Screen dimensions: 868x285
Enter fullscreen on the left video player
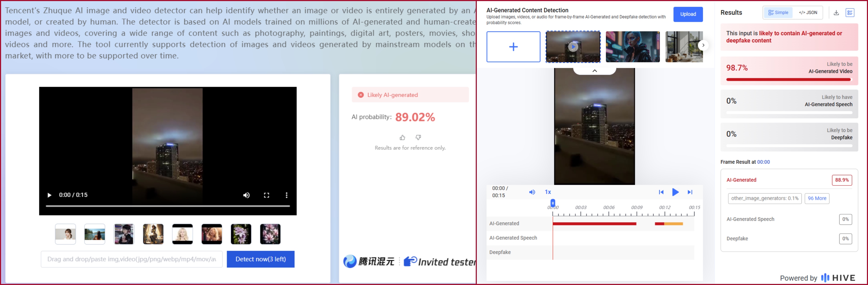[266, 195]
